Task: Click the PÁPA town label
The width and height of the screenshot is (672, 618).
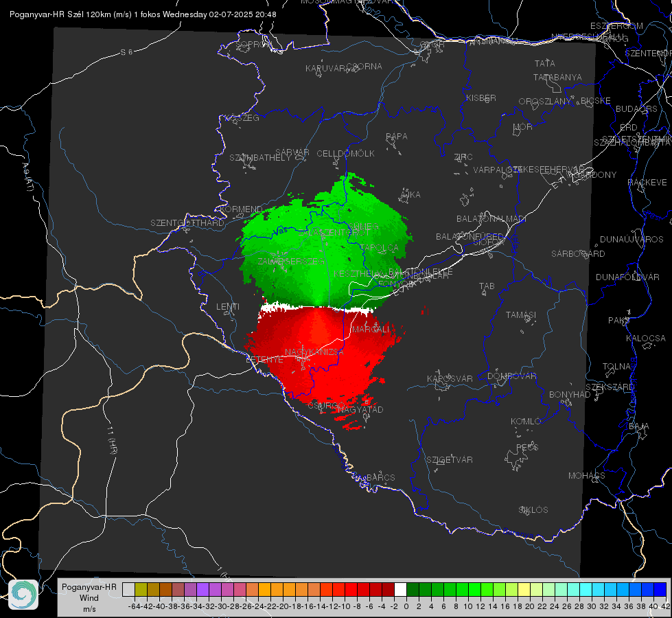Action: pos(397,137)
